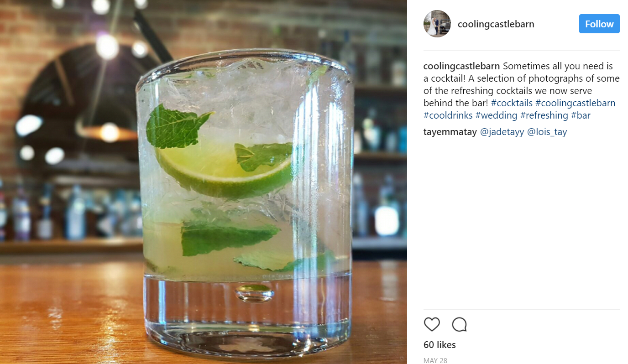Image resolution: width=628 pixels, height=364 pixels.
Task: Open the #refreshing hashtag
Action: (x=544, y=115)
